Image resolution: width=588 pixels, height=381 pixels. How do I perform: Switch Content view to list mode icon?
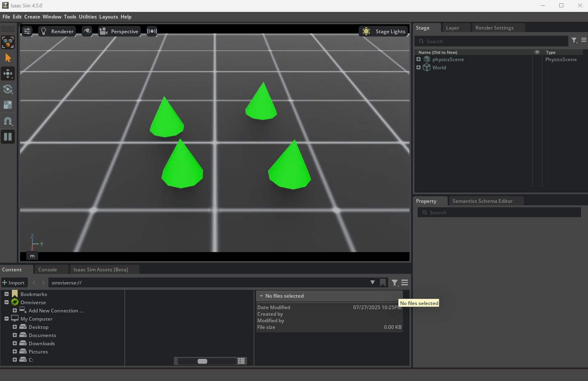[x=241, y=361]
